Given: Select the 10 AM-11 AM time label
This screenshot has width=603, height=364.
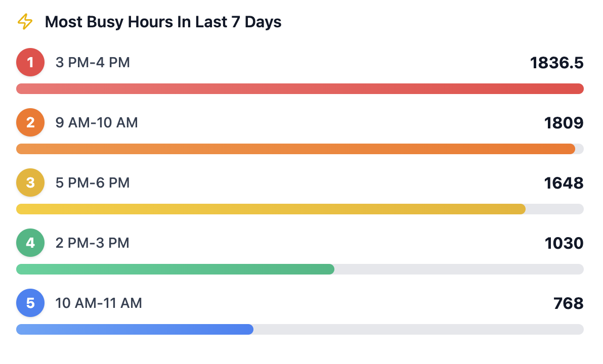Looking at the screenshot, I should (99, 303).
